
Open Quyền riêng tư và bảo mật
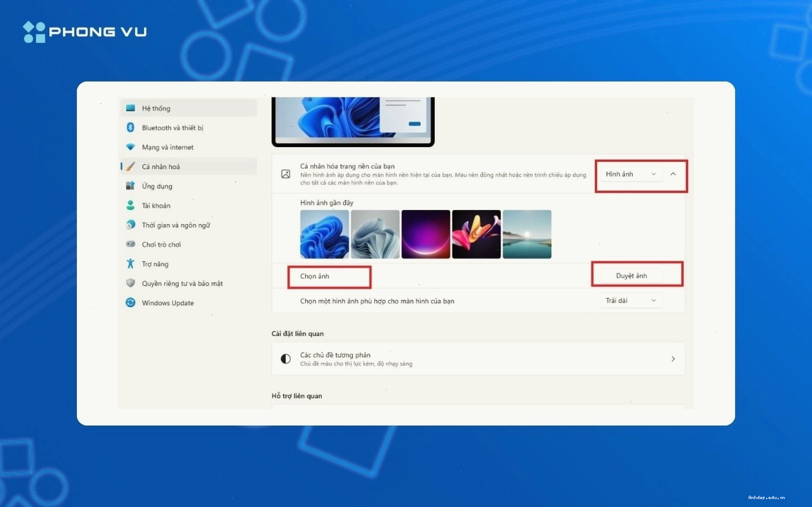189,283
